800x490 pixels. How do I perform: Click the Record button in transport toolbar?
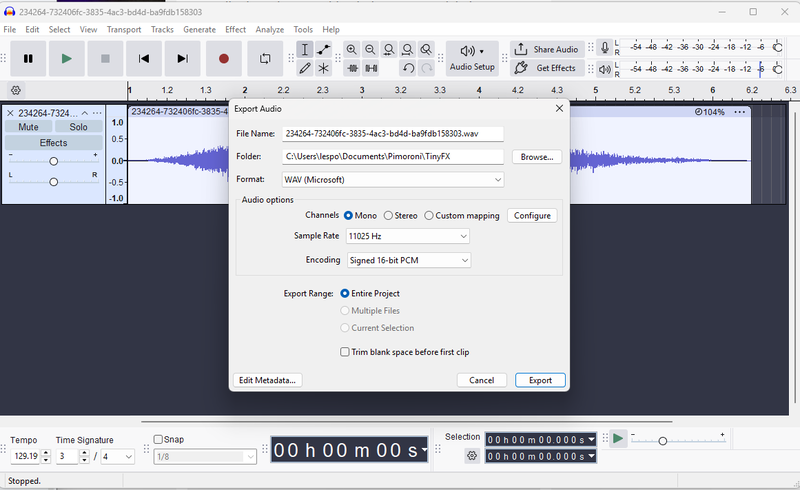pos(223,59)
